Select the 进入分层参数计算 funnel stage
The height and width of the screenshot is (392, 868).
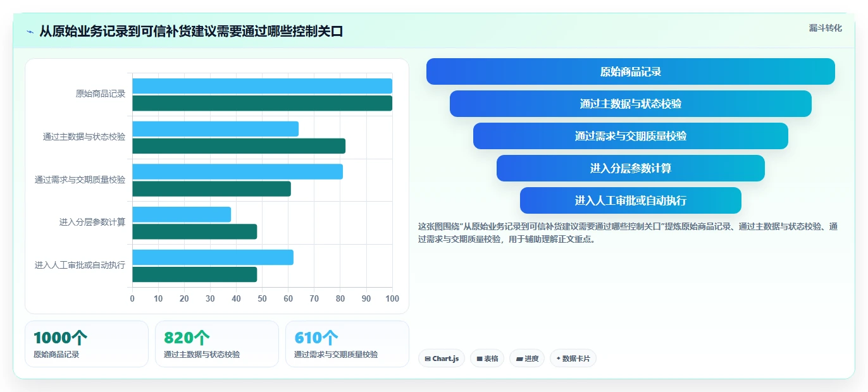631,168
